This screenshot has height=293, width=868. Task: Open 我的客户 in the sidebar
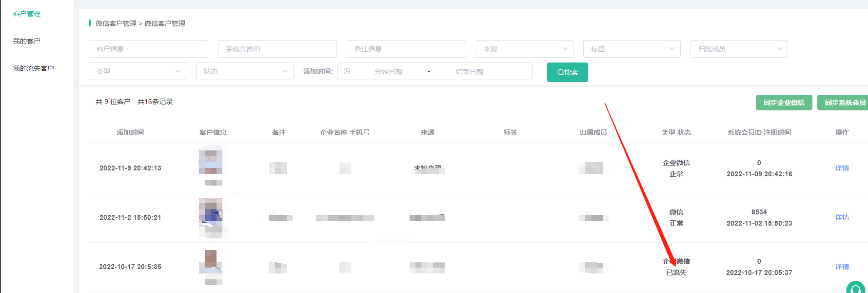(27, 41)
